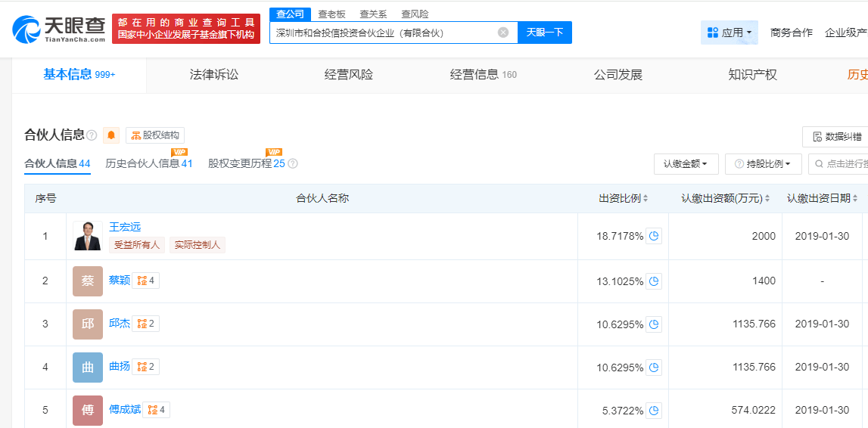868x428 pixels.
Task: Select the 法律诉讼 tab
Action: (214, 75)
